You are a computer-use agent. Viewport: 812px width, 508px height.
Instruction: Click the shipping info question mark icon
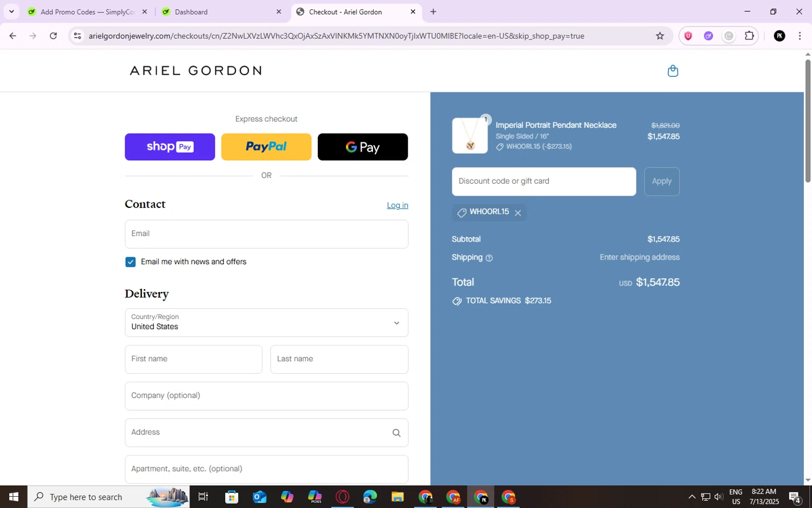click(x=489, y=258)
